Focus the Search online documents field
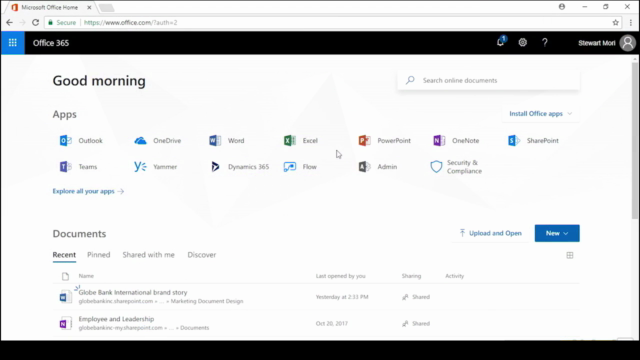The height and width of the screenshot is (360, 640). 489,80
